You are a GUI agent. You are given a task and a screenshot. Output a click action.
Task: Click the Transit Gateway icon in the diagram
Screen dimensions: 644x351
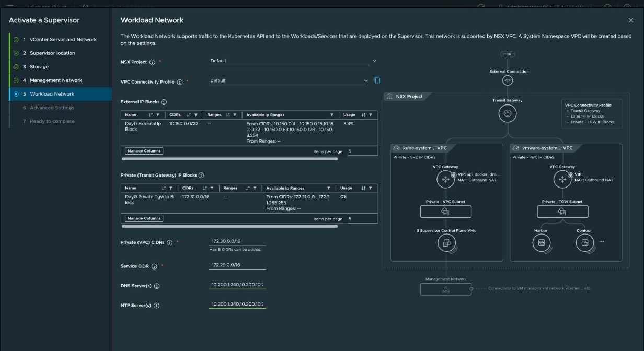[x=508, y=113]
